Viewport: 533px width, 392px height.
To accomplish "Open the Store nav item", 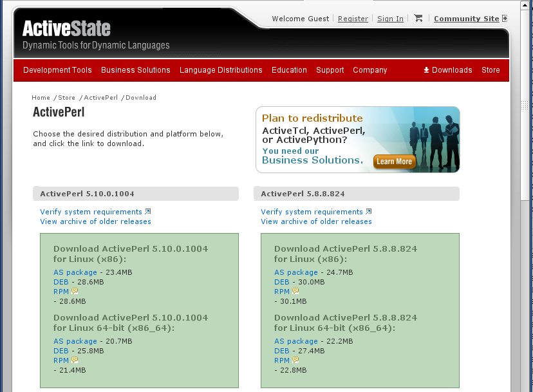I will [491, 70].
